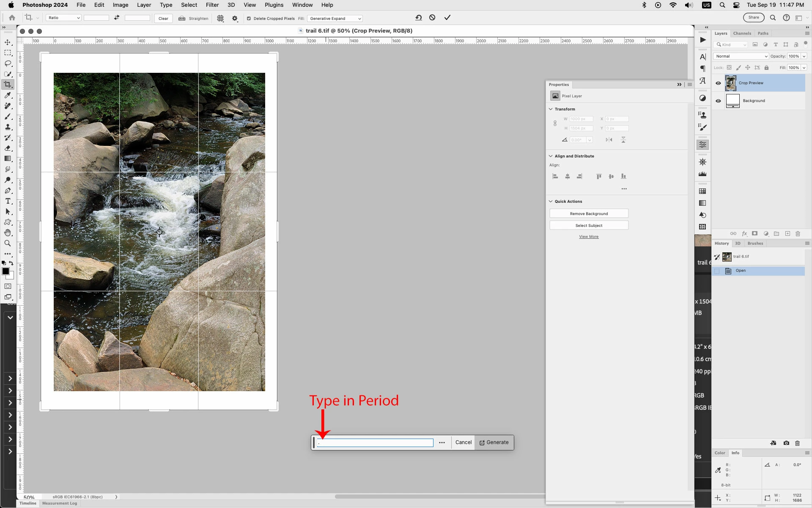This screenshot has width=812, height=508.
Task: Collapse the Quick Actions section
Action: coord(551,202)
